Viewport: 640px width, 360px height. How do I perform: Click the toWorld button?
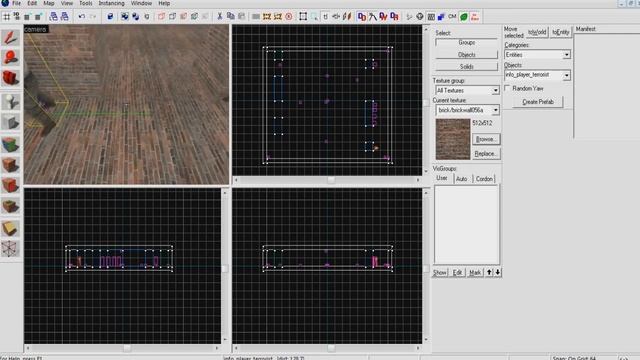click(x=537, y=32)
